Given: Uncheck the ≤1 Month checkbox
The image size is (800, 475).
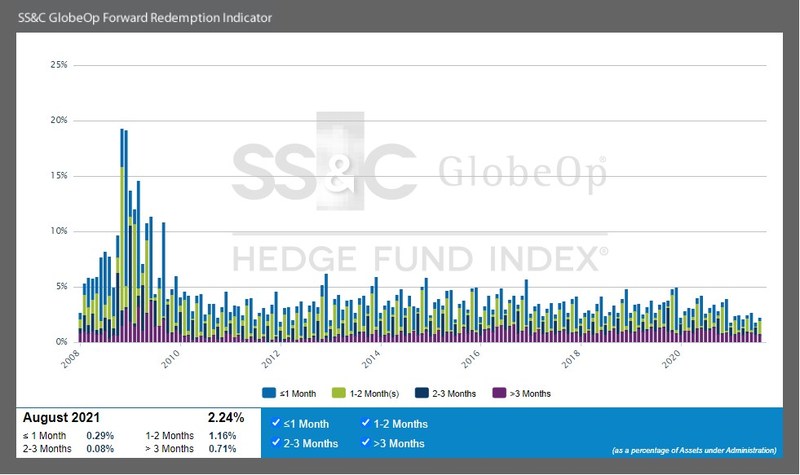Looking at the screenshot, I should coord(276,424).
